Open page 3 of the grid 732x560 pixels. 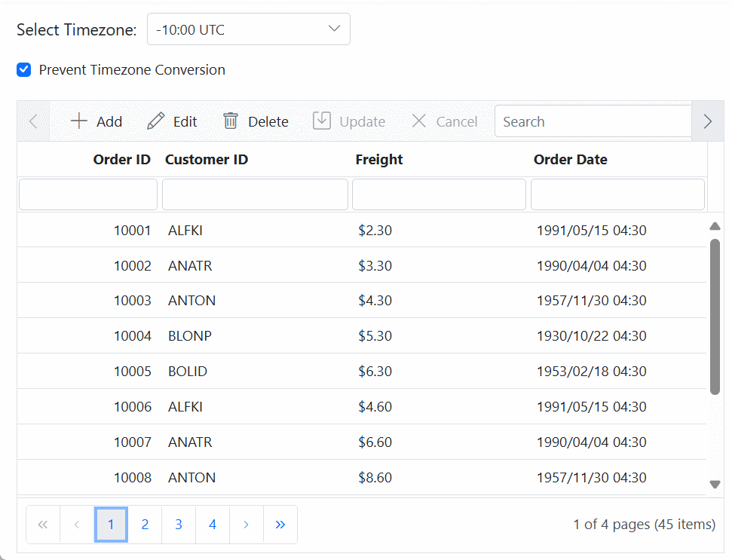tap(179, 525)
